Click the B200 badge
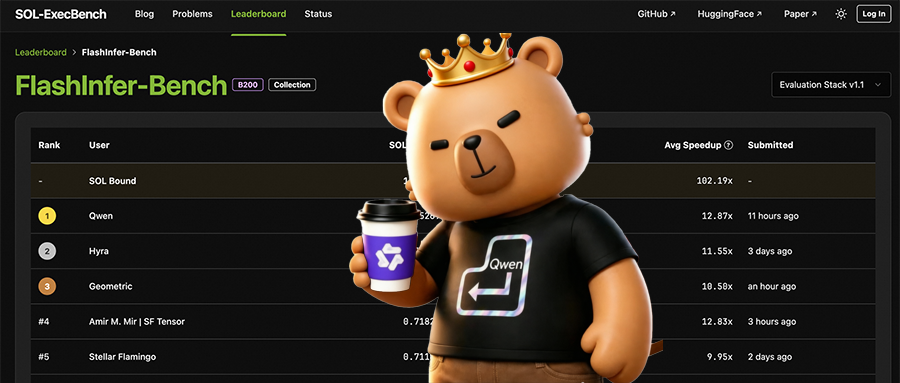Screen dimensions: 900x383 coord(248,85)
